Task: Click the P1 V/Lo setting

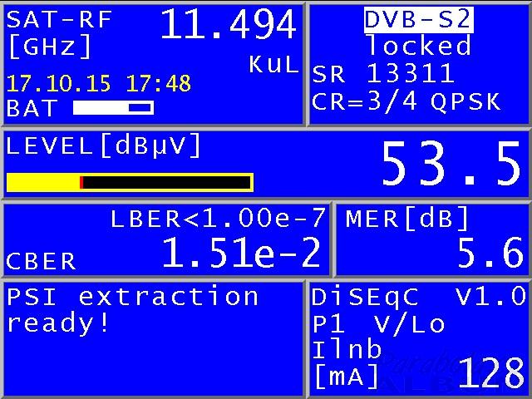Action: pos(379,324)
